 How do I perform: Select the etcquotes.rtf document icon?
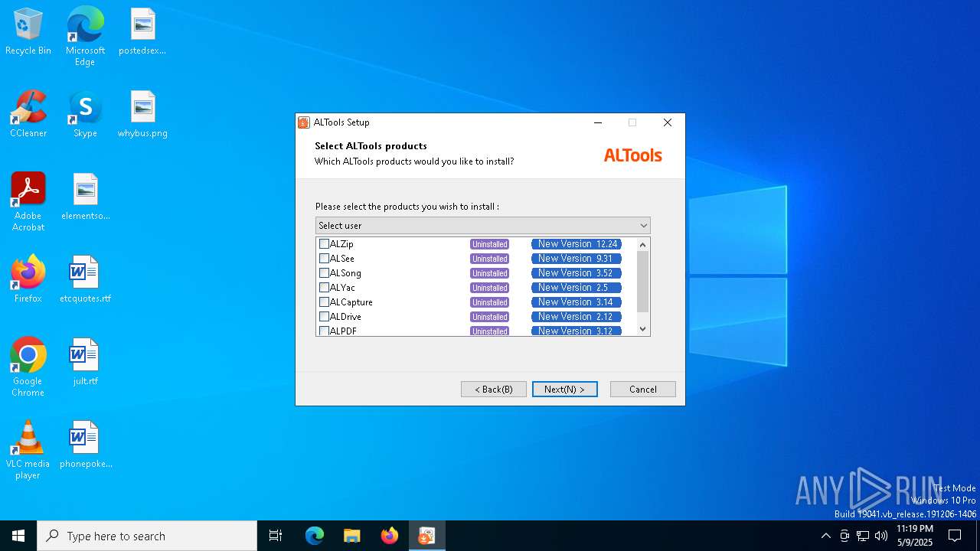coord(85,279)
